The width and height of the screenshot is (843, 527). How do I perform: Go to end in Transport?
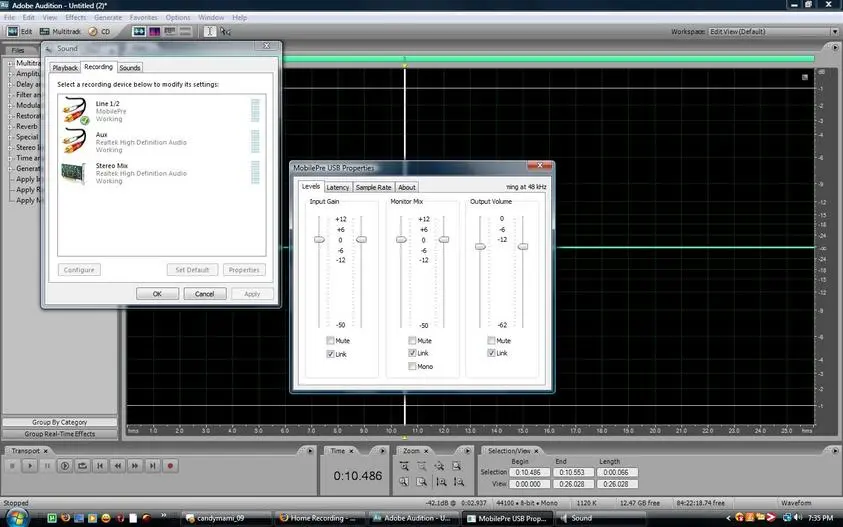click(x=153, y=466)
